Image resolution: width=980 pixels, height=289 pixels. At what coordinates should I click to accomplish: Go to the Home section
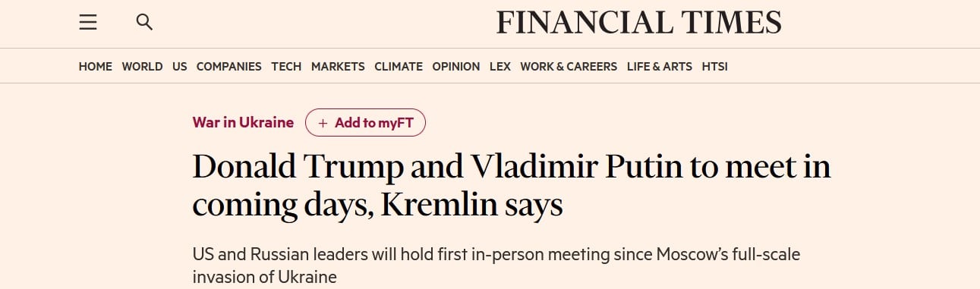click(x=95, y=67)
